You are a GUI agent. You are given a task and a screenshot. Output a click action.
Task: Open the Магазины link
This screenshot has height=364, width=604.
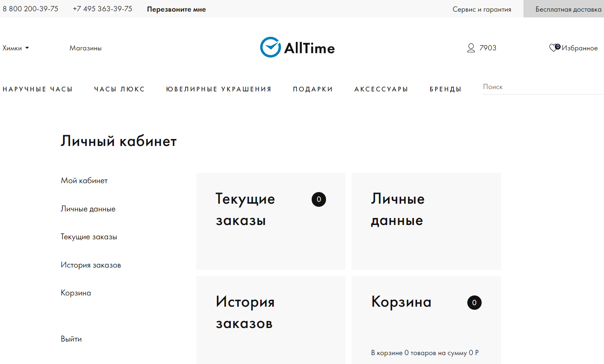86,48
